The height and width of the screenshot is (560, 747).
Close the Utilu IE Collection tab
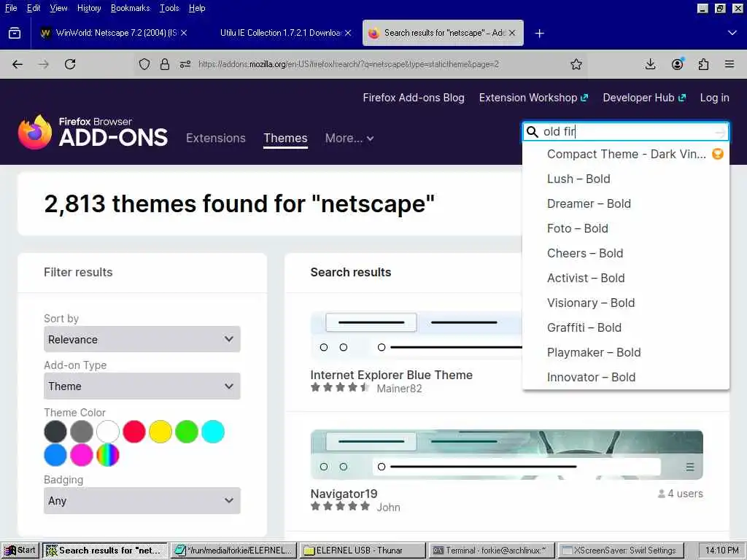pyautogui.click(x=348, y=33)
